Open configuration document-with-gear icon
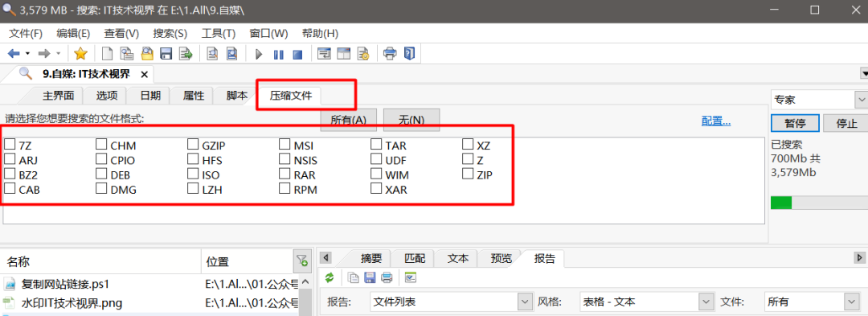Image resolution: width=868 pixels, height=316 pixels. tap(363, 54)
